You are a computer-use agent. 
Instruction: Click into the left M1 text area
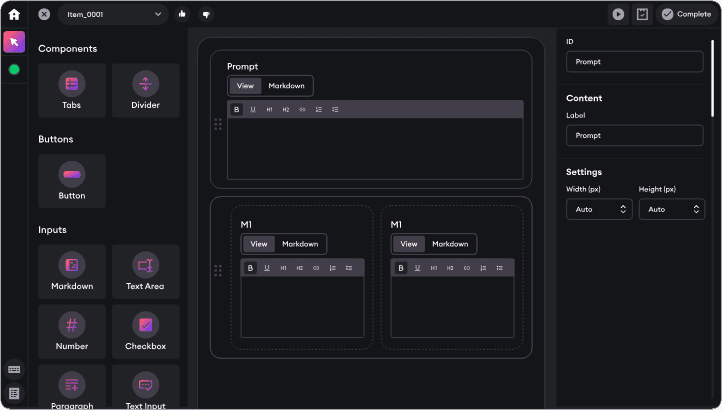[303, 307]
